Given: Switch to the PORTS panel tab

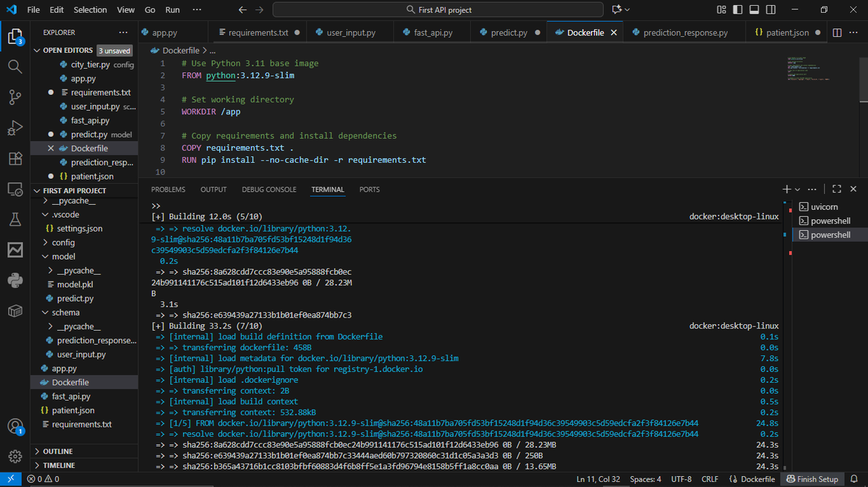Looking at the screenshot, I should (369, 190).
